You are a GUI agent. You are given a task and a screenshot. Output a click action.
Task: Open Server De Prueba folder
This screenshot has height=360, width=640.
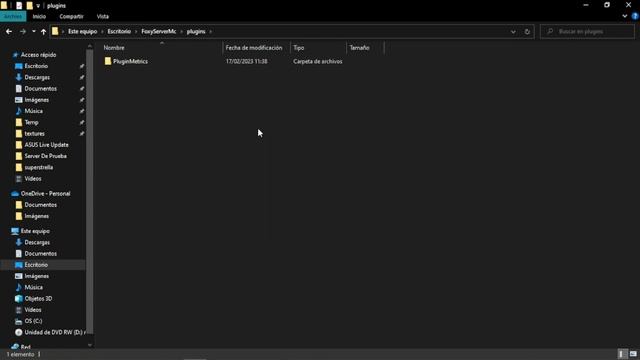coord(45,156)
